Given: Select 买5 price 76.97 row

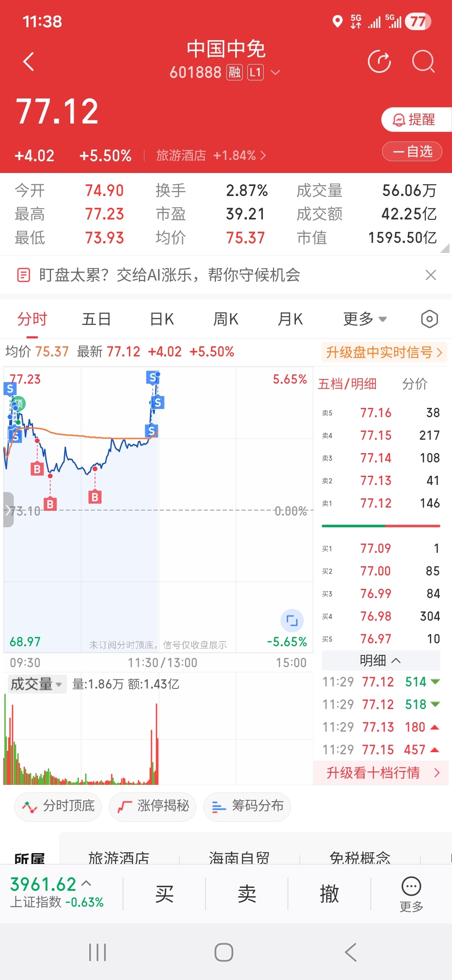Looking at the screenshot, I should pos(381,639).
